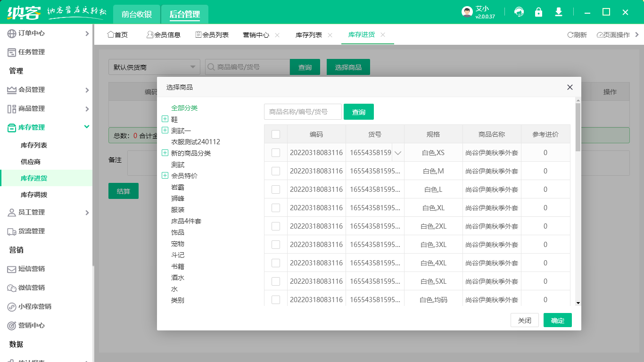Click the lock screen icon in title bar
644x362 pixels.
[x=538, y=12]
